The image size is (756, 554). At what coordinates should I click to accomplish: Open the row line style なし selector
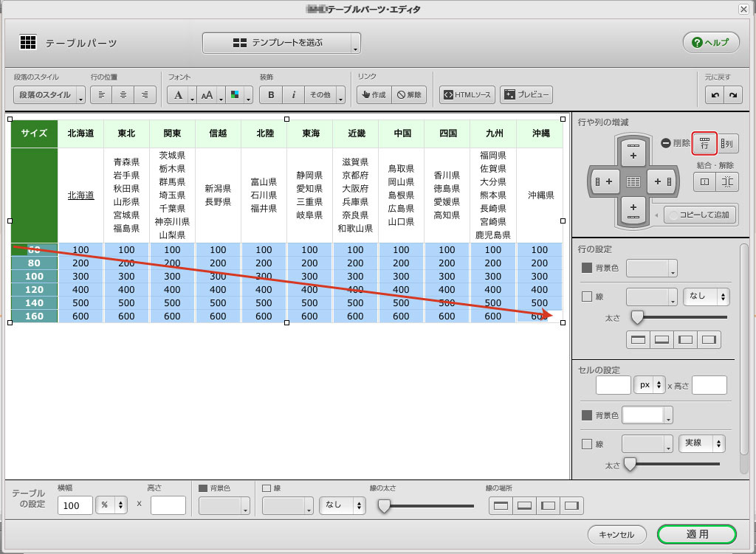pos(706,297)
